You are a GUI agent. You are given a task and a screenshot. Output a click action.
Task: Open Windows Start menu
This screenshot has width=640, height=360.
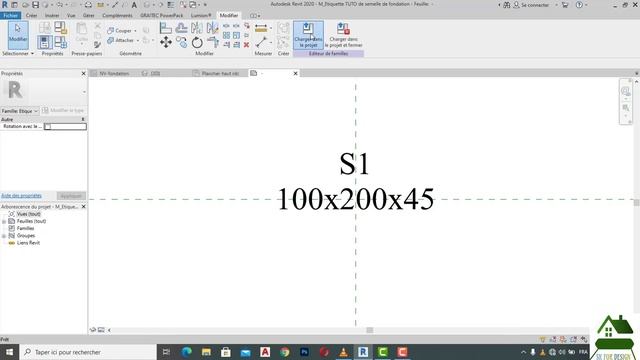tap(9, 352)
